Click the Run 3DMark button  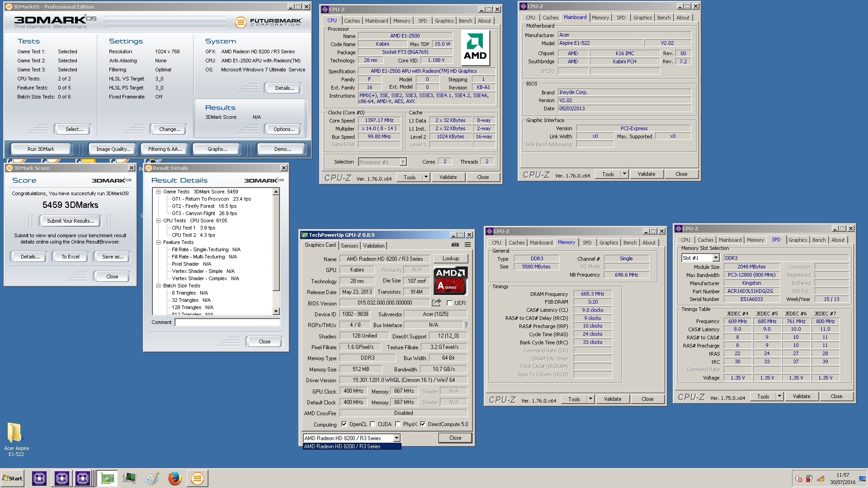pos(41,149)
